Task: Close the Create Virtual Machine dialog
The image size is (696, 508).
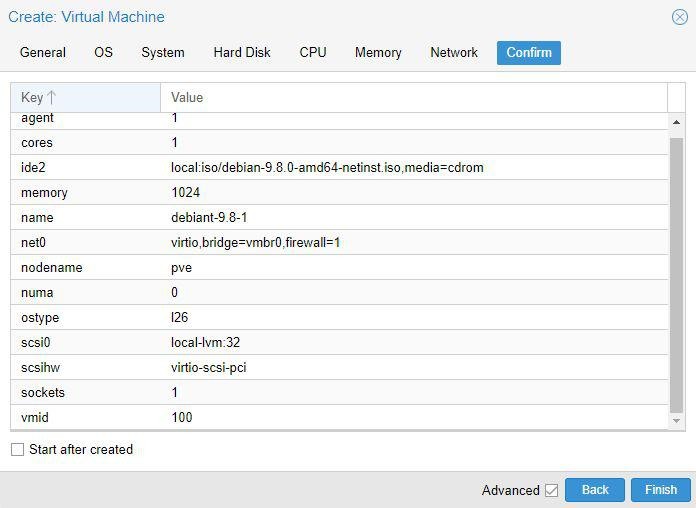Action: pos(679,17)
